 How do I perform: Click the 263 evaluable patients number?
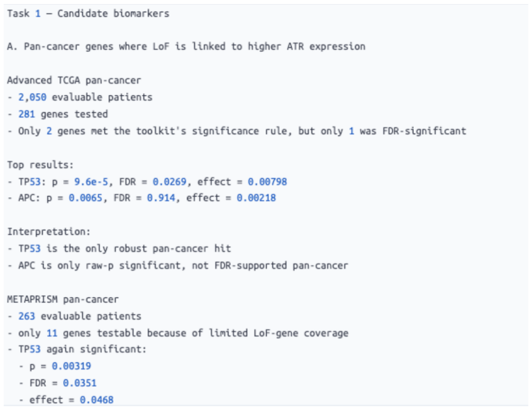27,316
